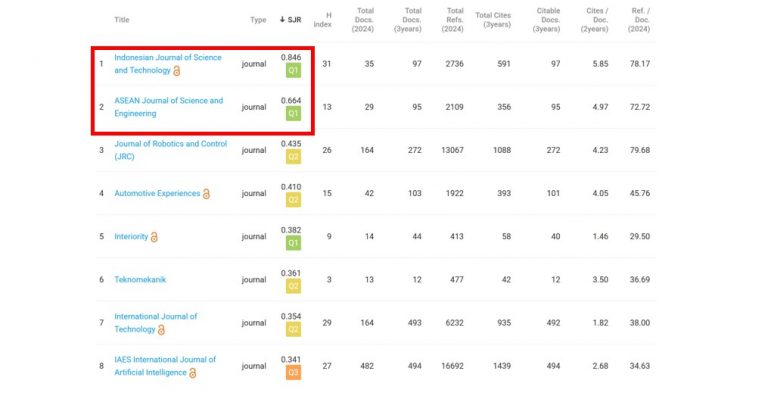Screen dimensions: 768x399
Task: Sort by Citable Docs. (3years) header
Action: click(x=547, y=20)
